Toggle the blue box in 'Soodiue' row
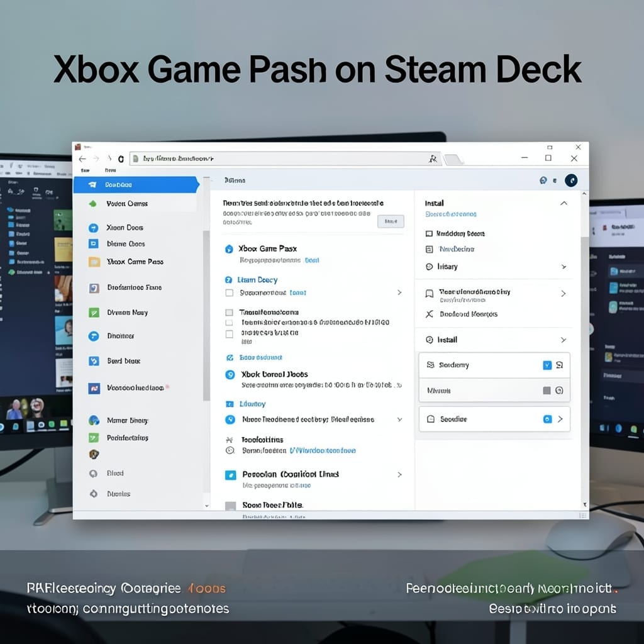This screenshot has width=644, height=644. click(547, 419)
